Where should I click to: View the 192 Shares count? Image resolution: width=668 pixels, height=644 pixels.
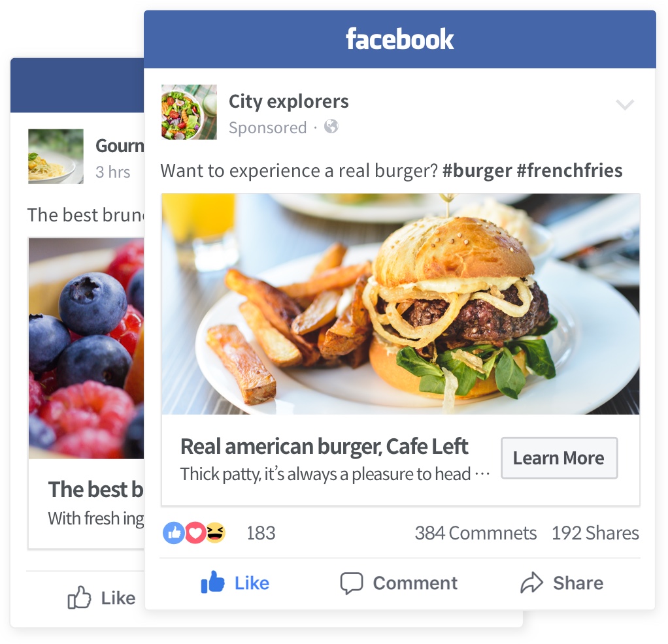point(595,533)
